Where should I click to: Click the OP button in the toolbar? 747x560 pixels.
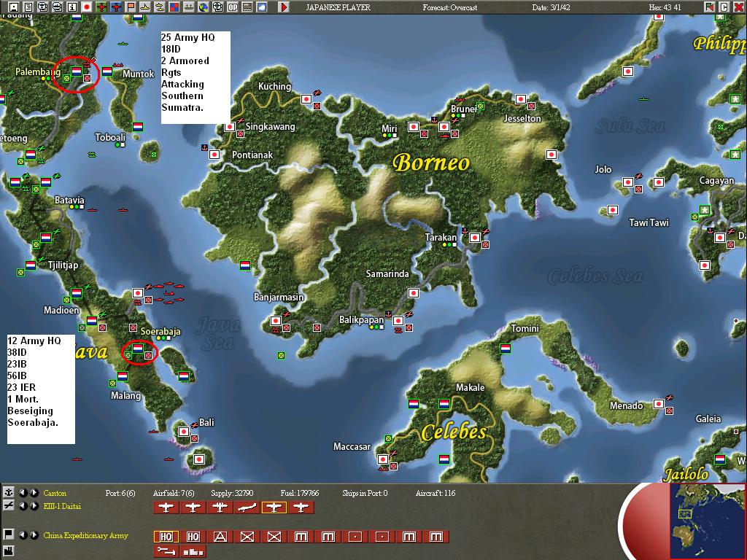(x=233, y=7)
